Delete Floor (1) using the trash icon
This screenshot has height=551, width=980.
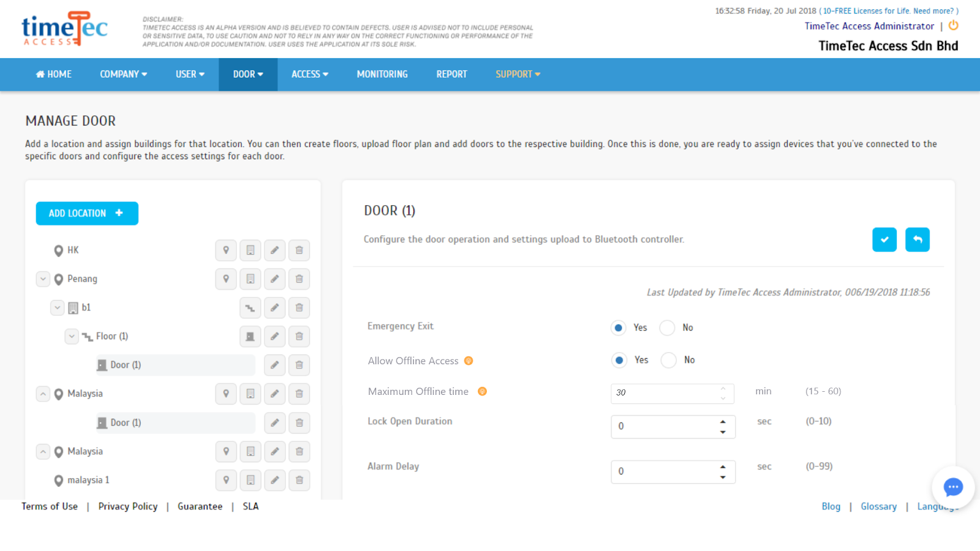[300, 336]
